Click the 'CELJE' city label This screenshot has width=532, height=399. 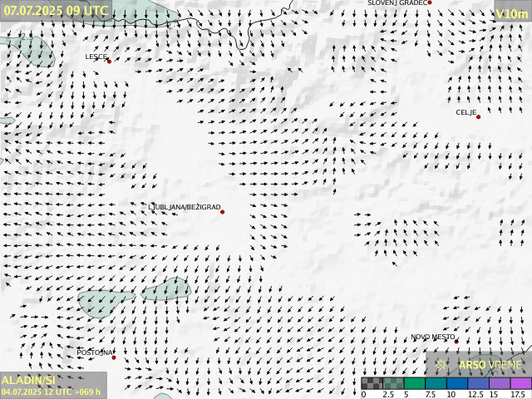click(466, 112)
